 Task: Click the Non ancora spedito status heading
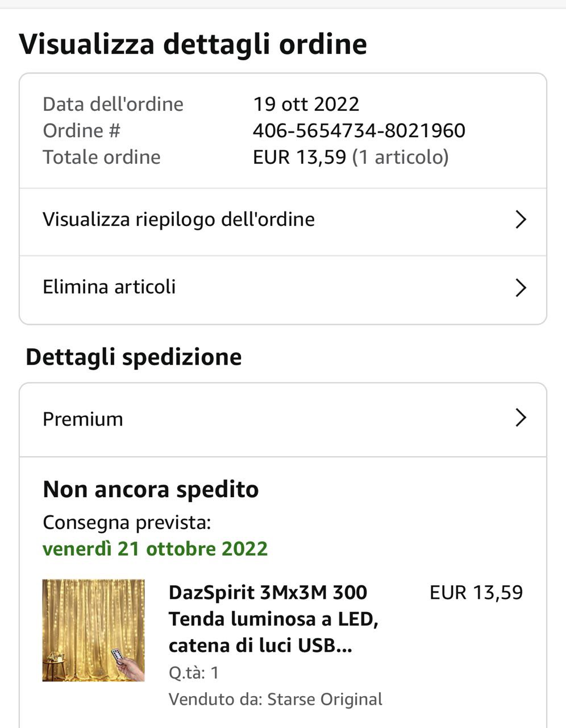click(151, 489)
